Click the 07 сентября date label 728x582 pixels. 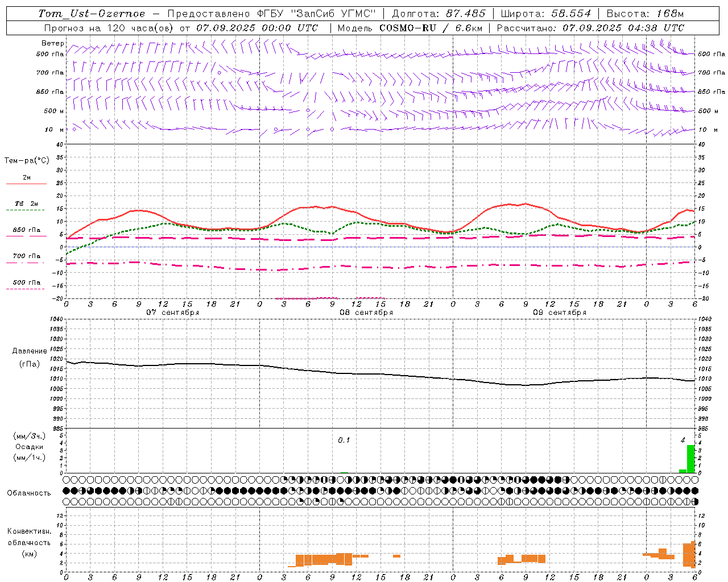click(x=173, y=313)
